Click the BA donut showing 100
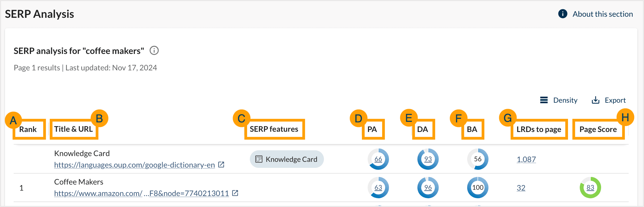The width and height of the screenshot is (644, 207). [477, 188]
